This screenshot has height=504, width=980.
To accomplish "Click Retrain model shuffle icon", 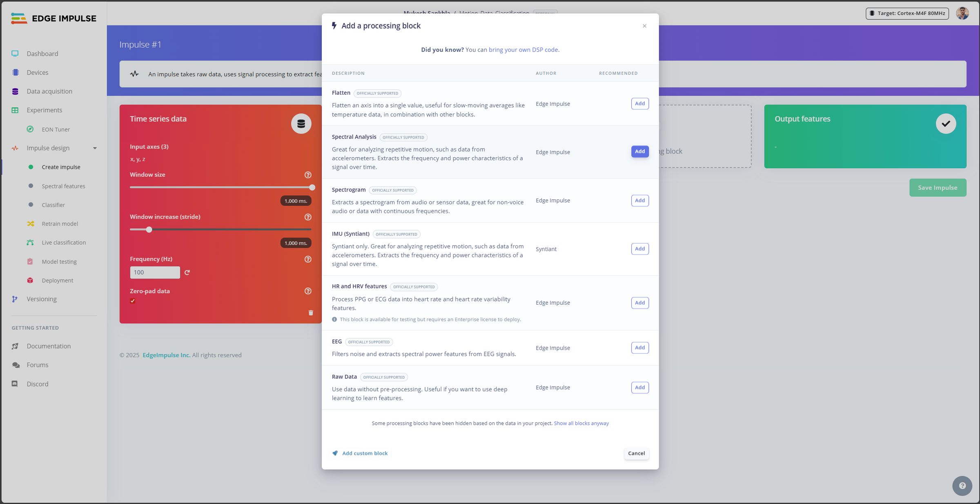I will pyautogui.click(x=30, y=223).
